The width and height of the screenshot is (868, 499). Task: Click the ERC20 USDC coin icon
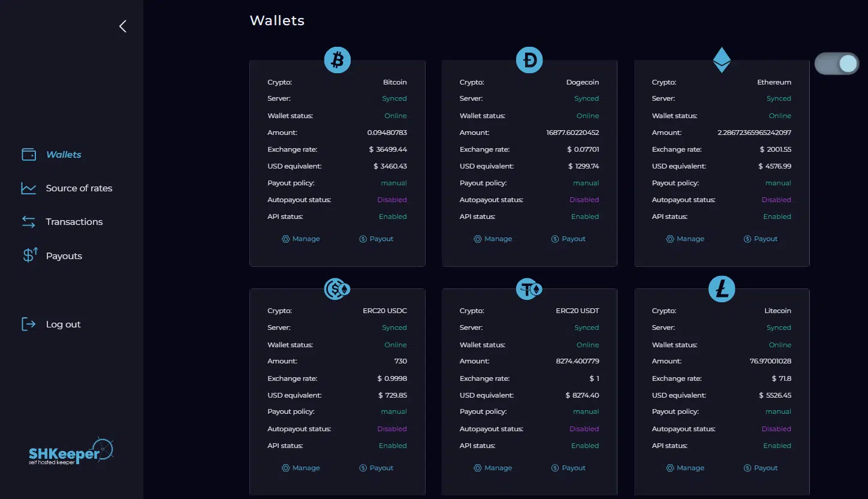[x=337, y=288]
